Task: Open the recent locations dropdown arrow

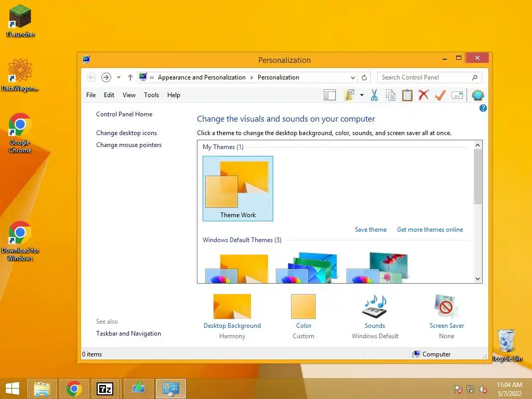Action: coord(119,77)
